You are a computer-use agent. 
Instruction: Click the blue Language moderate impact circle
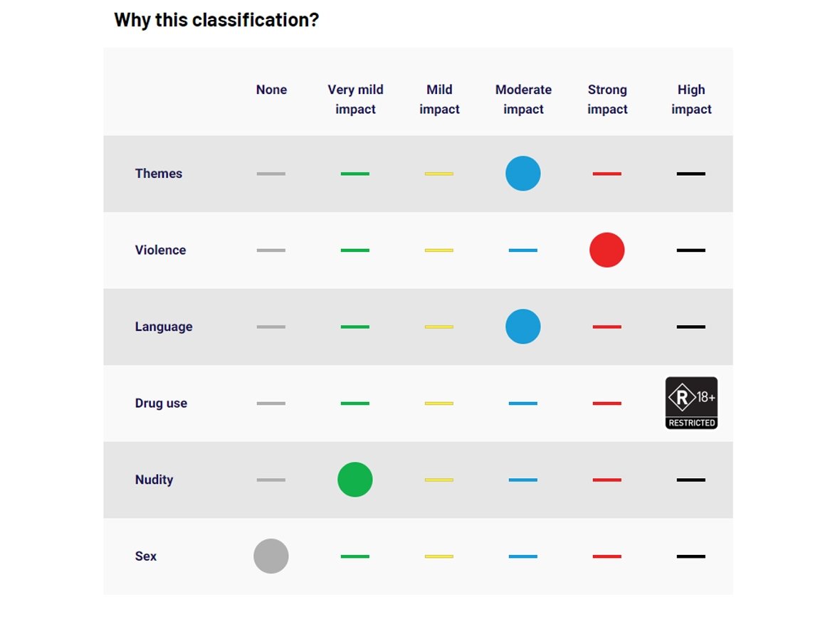(x=523, y=327)
